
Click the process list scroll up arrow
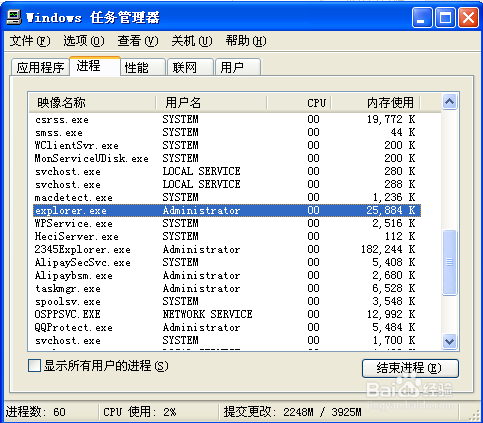449,101
